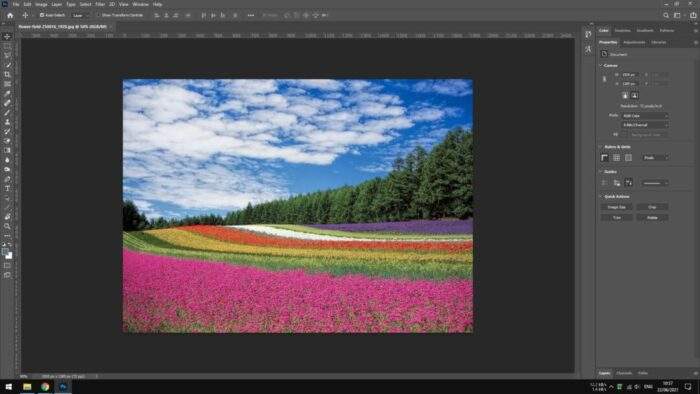This screenshot has height=394, width=700.
Task: Collapse the Quick Actions section
Action: pos(600,196)
